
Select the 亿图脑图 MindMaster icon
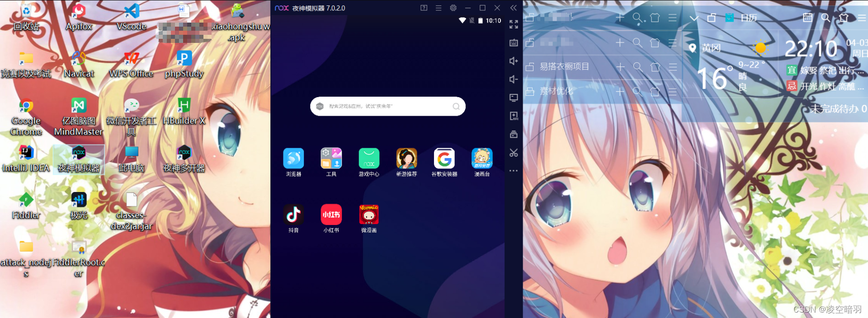(79, 117)
